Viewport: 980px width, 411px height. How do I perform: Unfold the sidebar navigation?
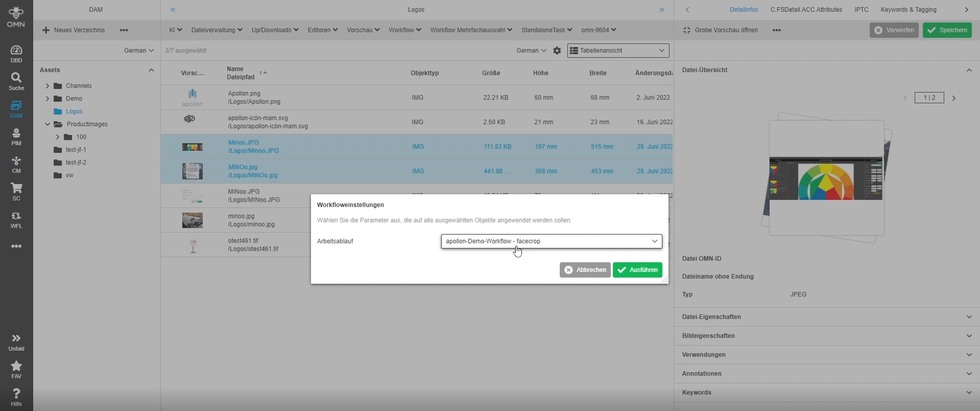[x=16, y=342]
